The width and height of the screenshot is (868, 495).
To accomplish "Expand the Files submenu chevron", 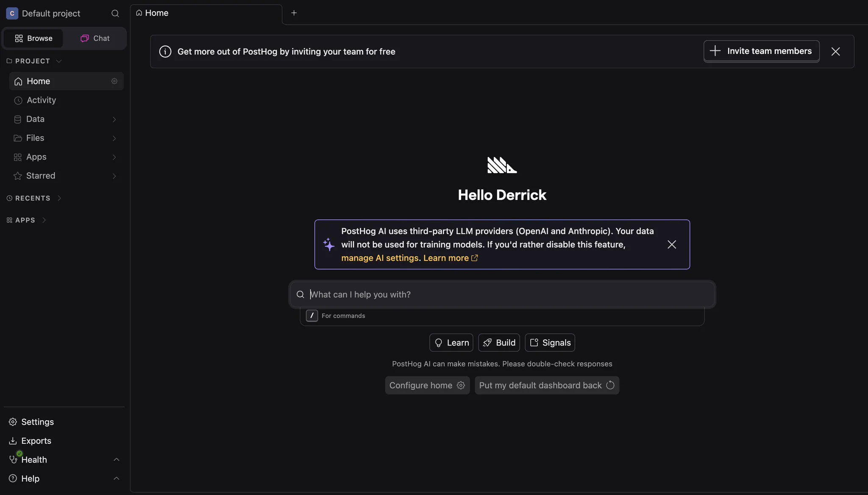I will (x=114, y=138).
